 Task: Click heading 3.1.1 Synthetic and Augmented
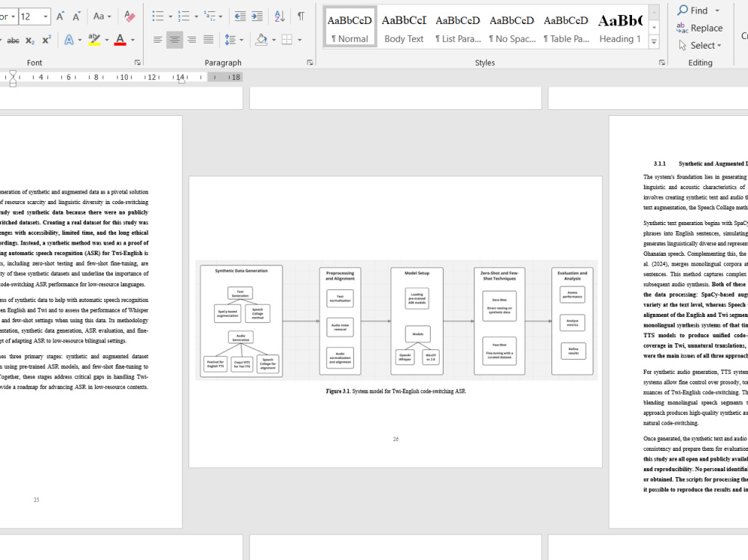click(x=701, y=164)
